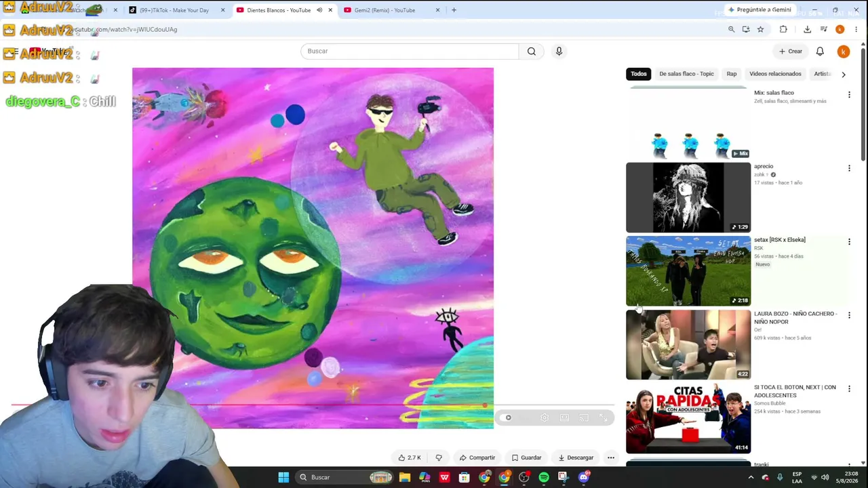868x488 pixels.
Task: Open options for 'SI TOCA EL BOTON' video
Action: [849, 388]
